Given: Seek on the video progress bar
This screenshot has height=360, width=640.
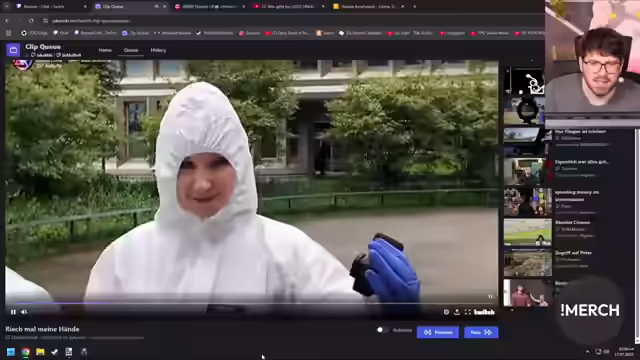Looking at the screenshot, I should [251, 303].
